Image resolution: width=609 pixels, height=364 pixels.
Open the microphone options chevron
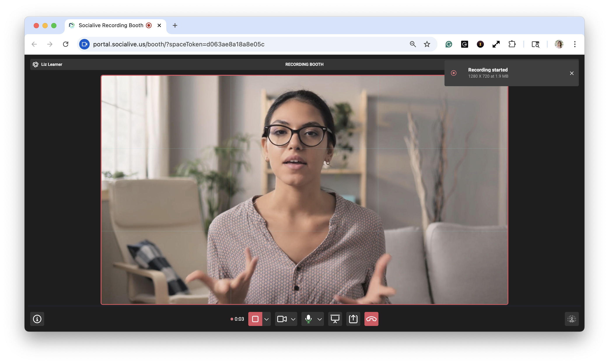(x=320, y=319)
